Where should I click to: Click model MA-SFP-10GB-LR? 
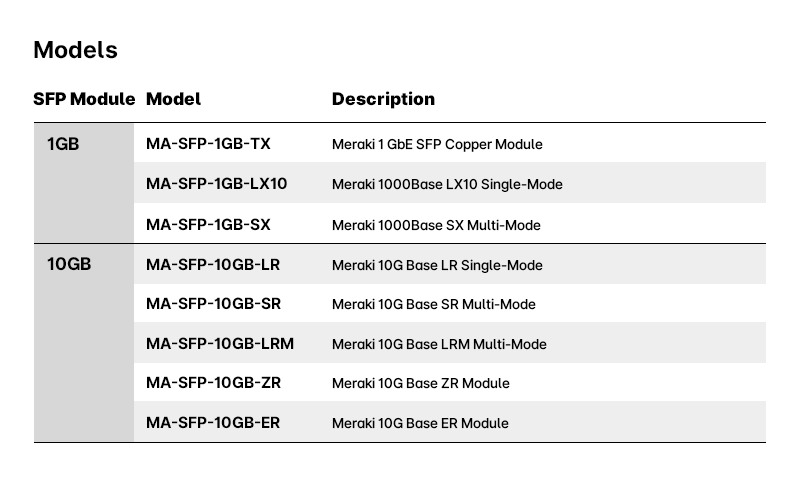pos(212,265)
